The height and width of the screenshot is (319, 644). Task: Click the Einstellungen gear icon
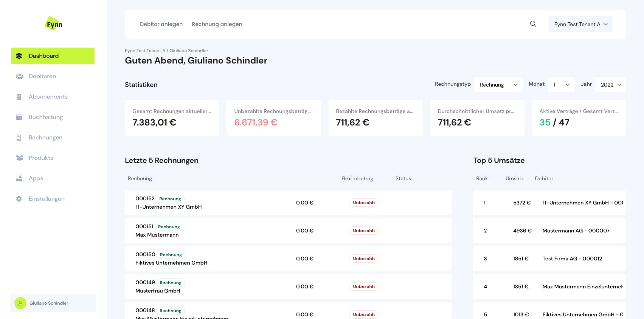[x=19, y=199]
